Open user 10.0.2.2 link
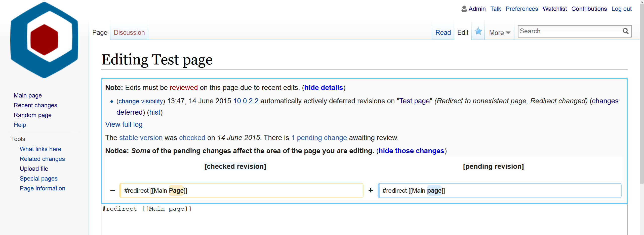The image size is (644, 235). pyautogui.click(x=246, y=101)
